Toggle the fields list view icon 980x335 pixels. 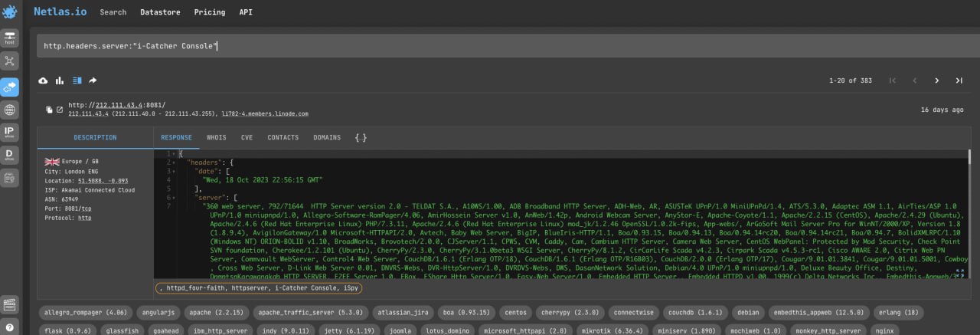[77, 80]
